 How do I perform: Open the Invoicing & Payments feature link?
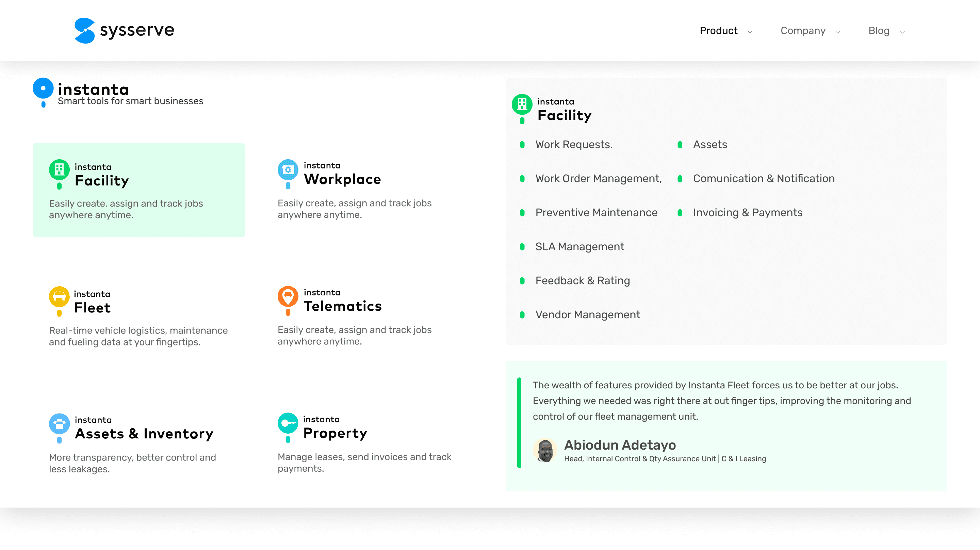tap(748, 212)
